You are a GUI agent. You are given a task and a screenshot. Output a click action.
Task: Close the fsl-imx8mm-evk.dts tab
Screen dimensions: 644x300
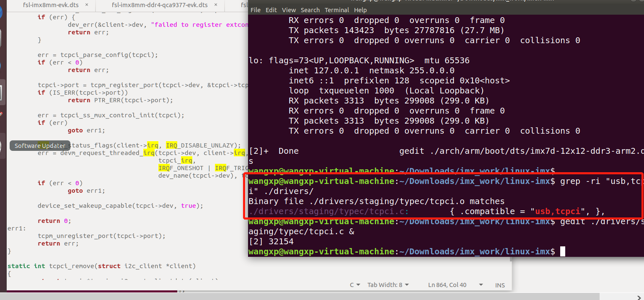click(87, 5)
